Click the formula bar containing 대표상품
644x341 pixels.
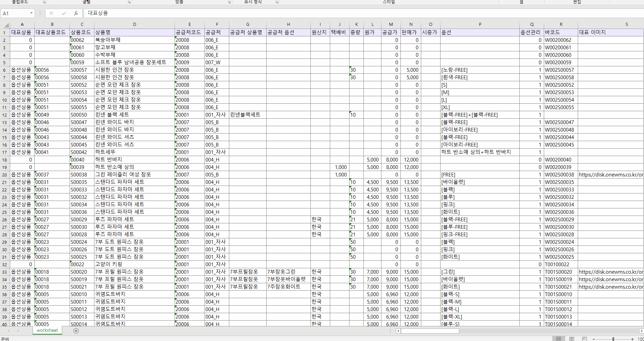[364, 13]
